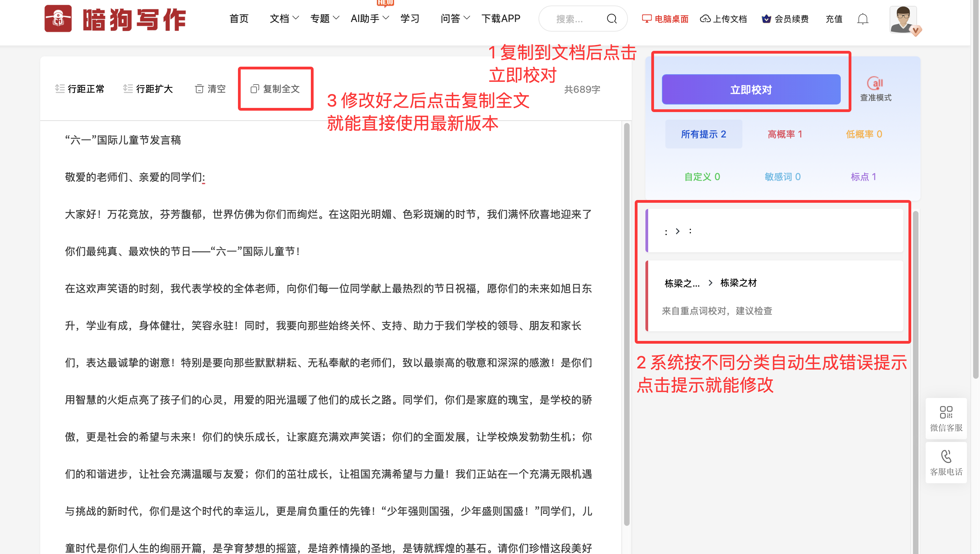Apply the colon punctuation suggestion card
980x554 pixels.
(x=774, y=231)
